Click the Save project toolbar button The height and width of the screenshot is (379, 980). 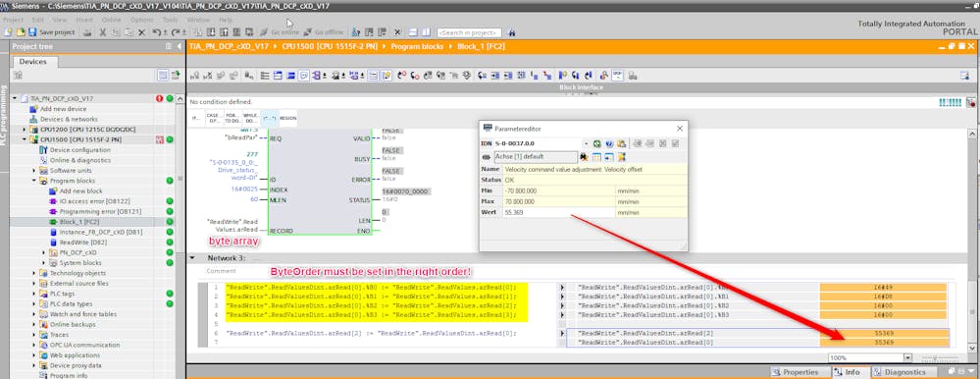52,31
